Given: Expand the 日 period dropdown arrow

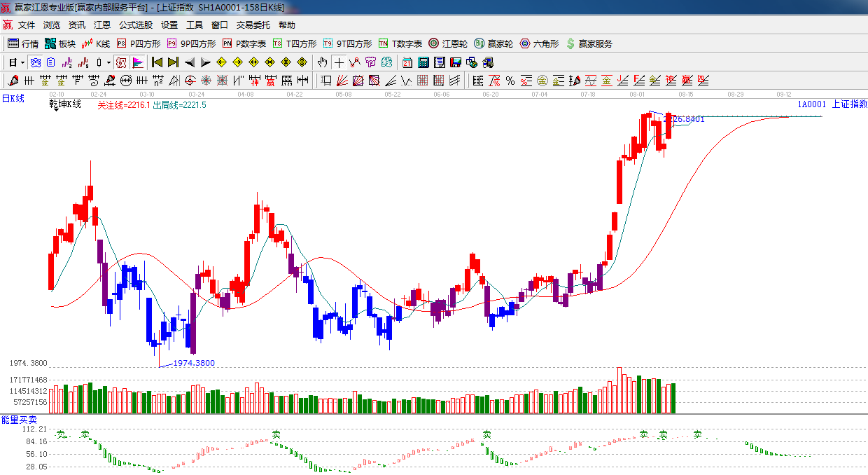Looking at the screenshot, I should (x=22, y=62).
